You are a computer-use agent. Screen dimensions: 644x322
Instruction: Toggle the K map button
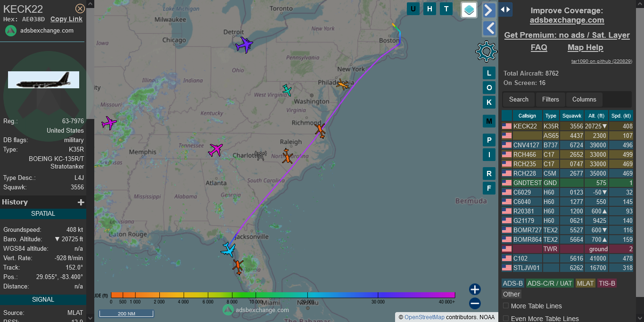click(x=489, y=102)
